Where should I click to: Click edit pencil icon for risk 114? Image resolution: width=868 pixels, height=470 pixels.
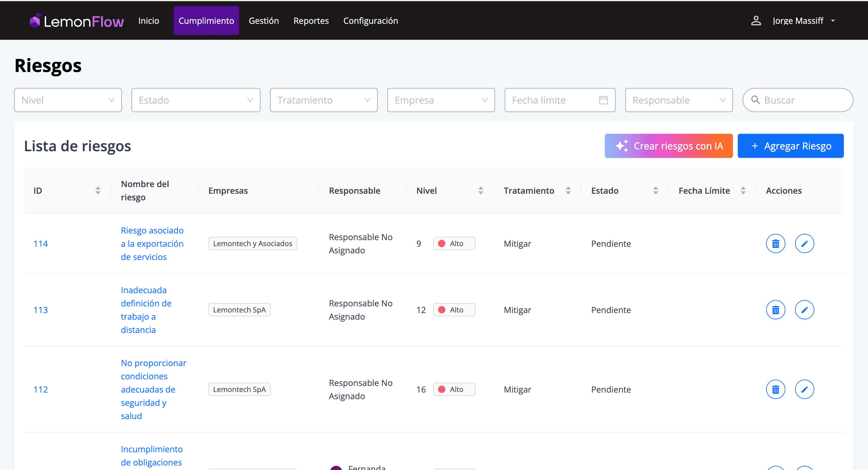tap(804, 243)
